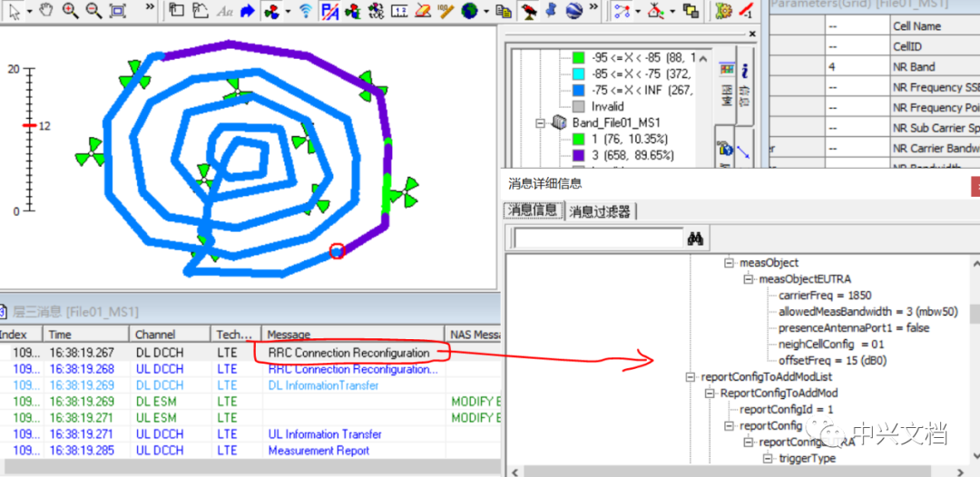Select the eraser tool icon
980x477 pixels.
click(423, 11)
